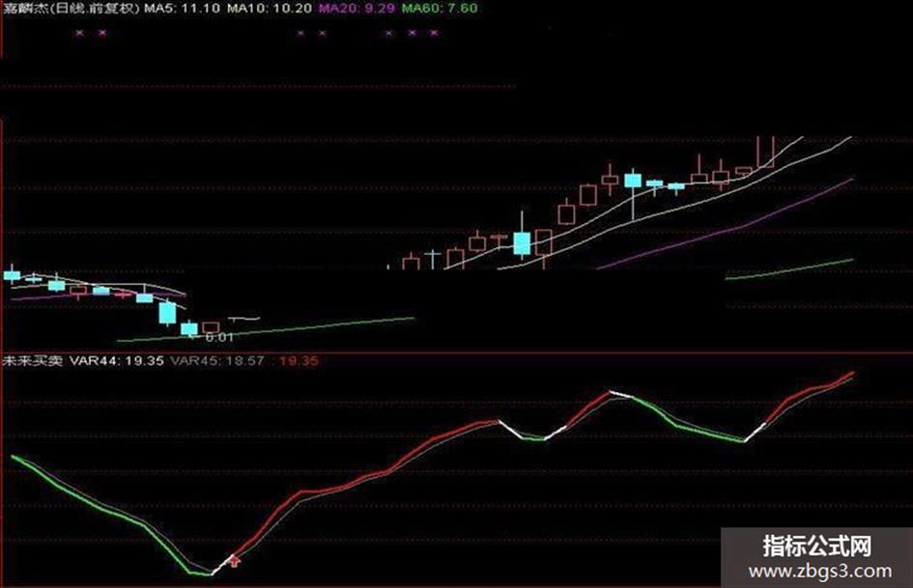Viewport: 913px width, 588px height.
Task: Select the first purple marker at top
Action: pyautogui.click(x=80, y=33)
